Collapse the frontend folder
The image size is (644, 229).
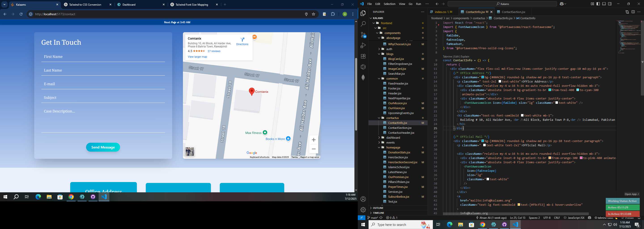(x=374, y=23)
